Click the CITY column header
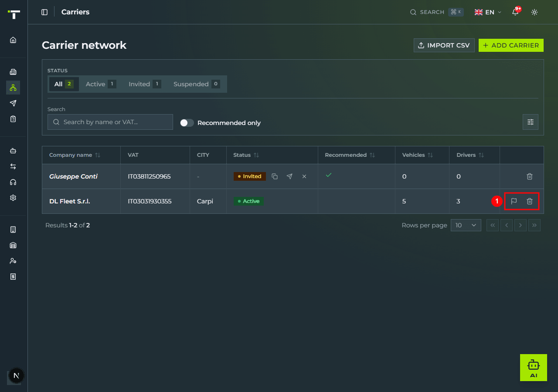558x392 pixels. (x=203, y=155)
